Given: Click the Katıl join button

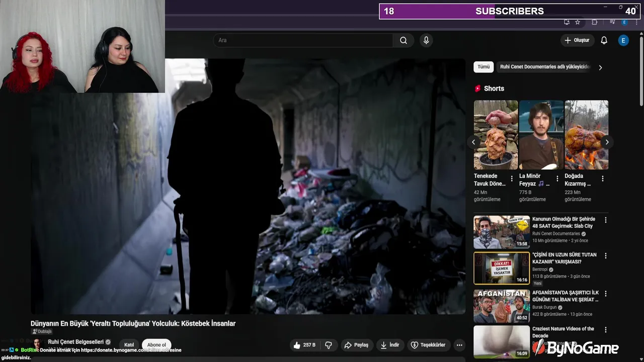Looking at the screenshot, I should (129, 345).
